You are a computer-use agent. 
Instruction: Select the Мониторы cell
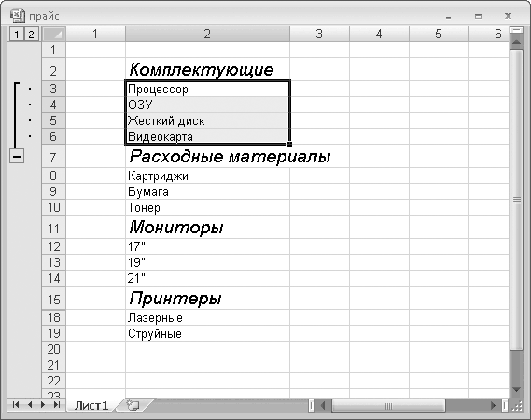click(207, 228)
